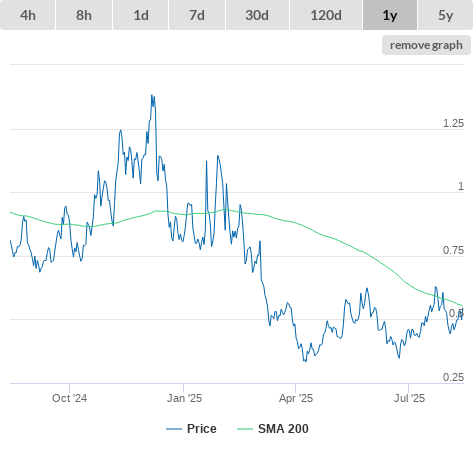Open the 7d chart view
The image size is (474, 455).
tap(197, 15)
